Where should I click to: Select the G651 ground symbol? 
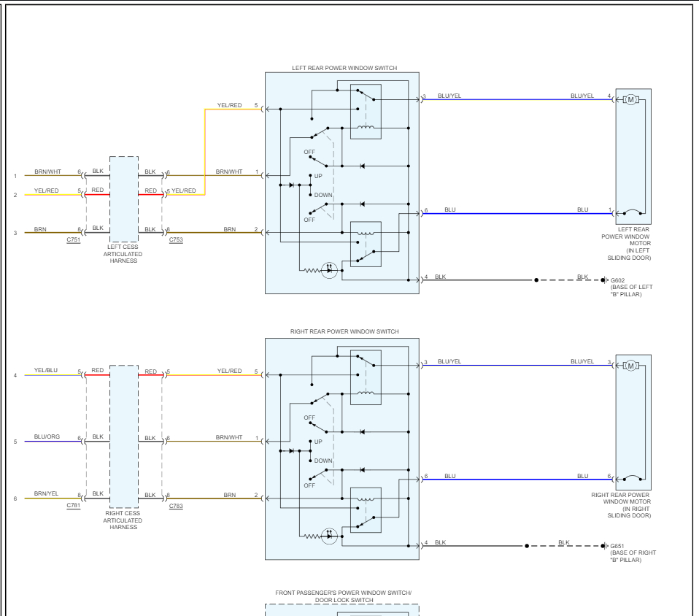[604, 546]
